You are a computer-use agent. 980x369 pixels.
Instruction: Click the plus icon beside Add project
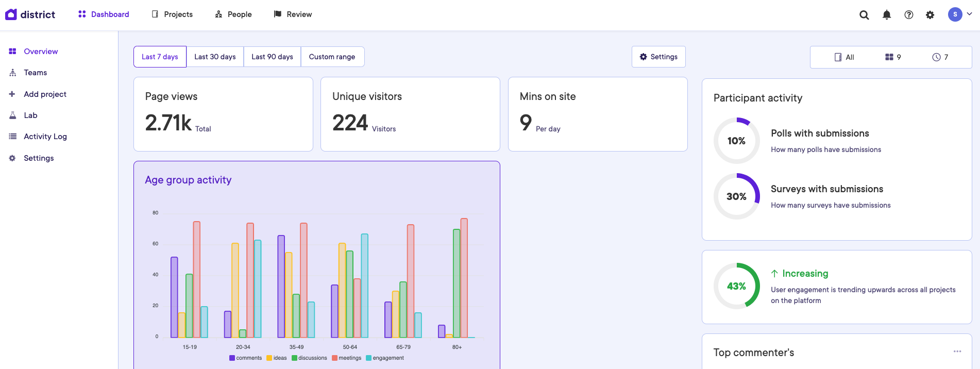click(12, 94)
